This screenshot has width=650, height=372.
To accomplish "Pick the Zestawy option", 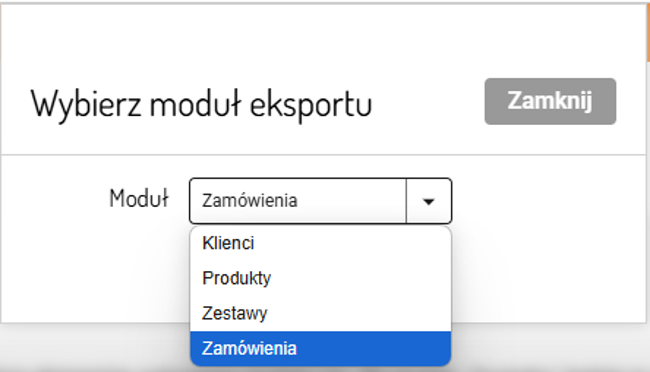I will pyautogui.click(x=320, y=313).
